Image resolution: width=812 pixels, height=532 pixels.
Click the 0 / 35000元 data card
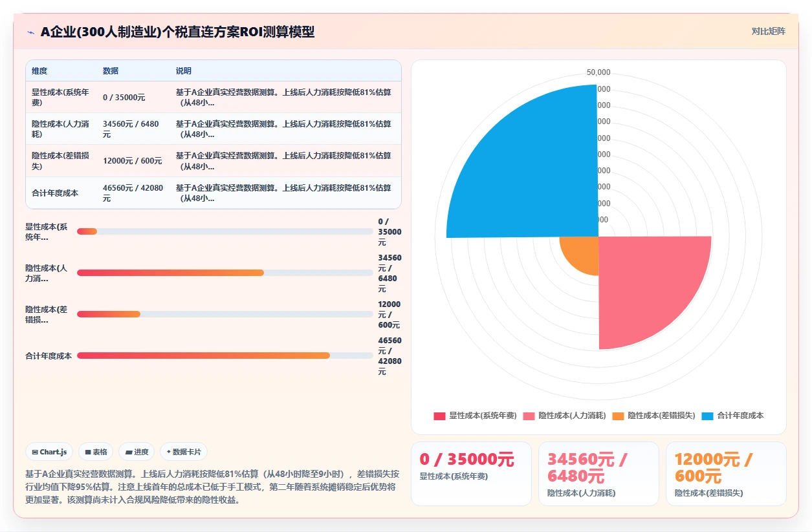tap(471, 473)
